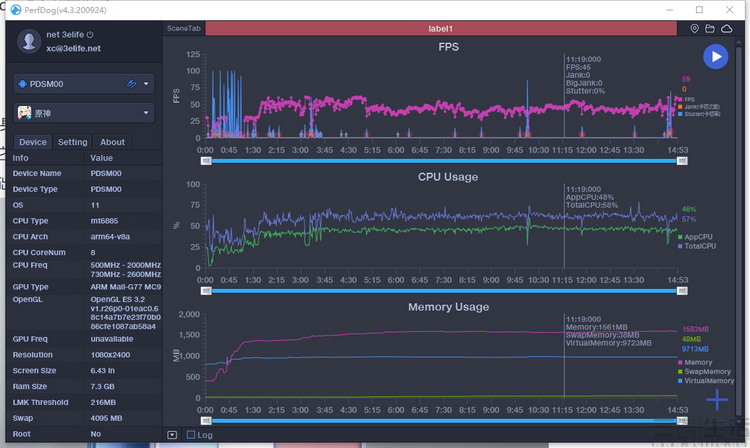Toggle Memory legend in Memory chart
The height and width of the screenshot is (448, 750).
coord(695,362)
